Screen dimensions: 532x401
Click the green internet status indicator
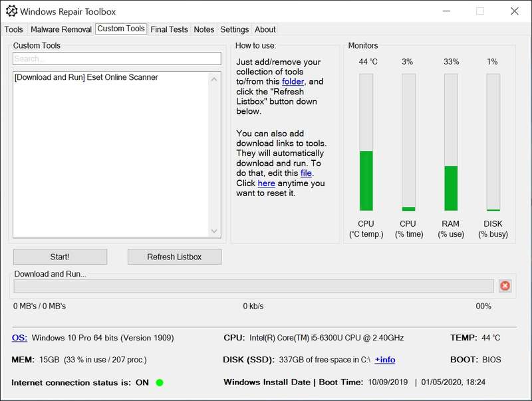point(160,382)
